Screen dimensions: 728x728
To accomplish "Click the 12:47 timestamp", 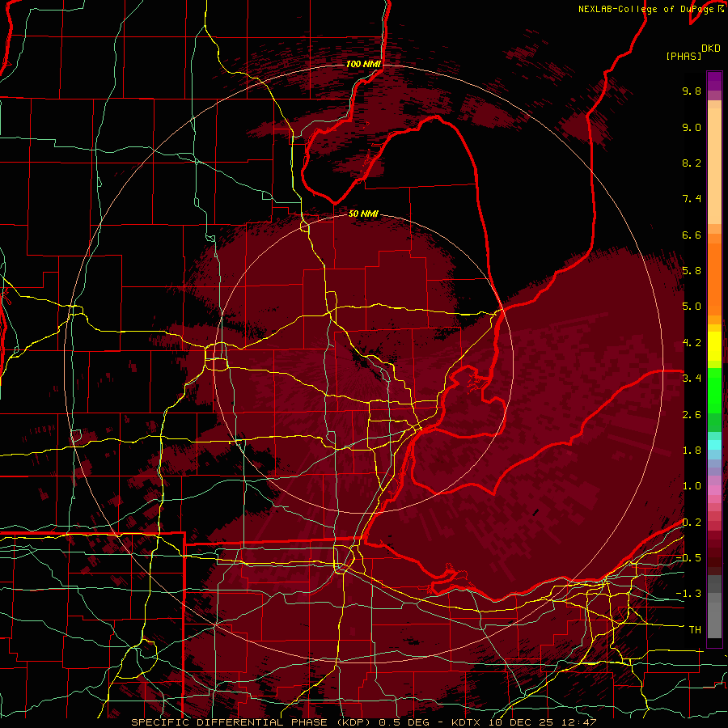I will coord(578,722).
